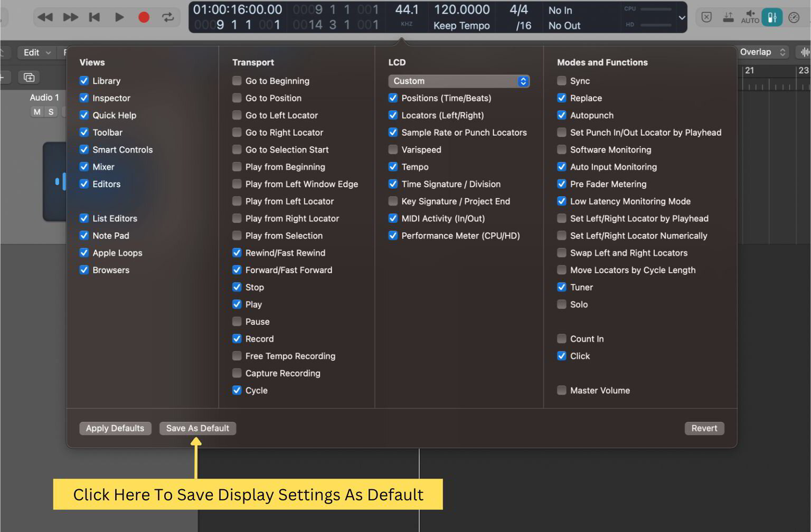811x532 pixels.
Task: Open the Custom LCD dropdown
Action: 458,81
